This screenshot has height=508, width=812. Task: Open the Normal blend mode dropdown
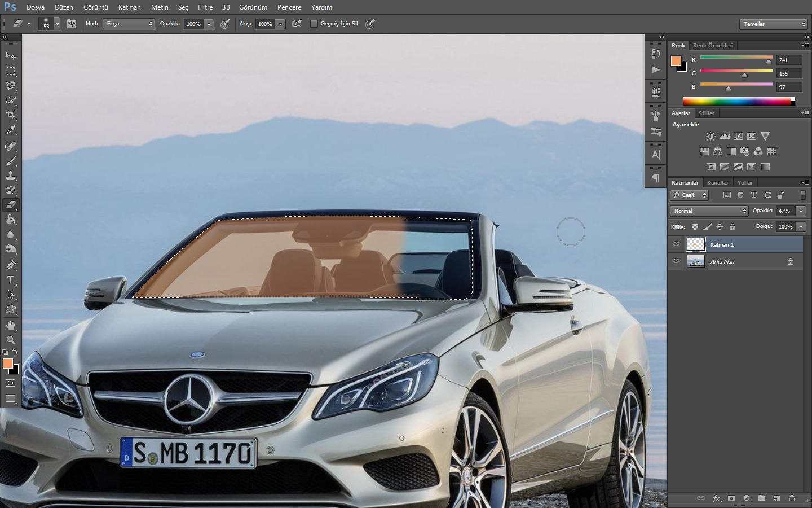click(709, 211)
